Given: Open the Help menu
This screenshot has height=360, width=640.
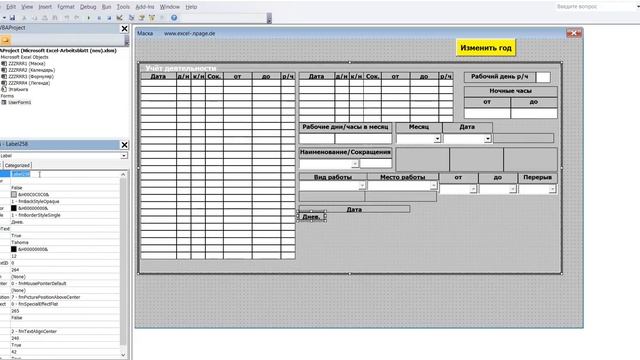Looking at the screenshot, I should point(191,7).
